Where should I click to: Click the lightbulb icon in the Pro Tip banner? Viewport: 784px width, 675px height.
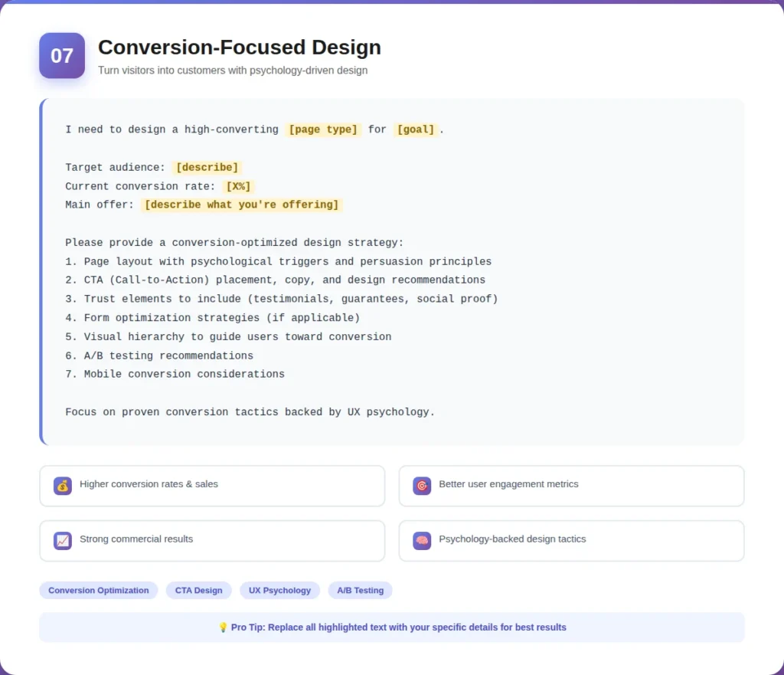point(224,627)
